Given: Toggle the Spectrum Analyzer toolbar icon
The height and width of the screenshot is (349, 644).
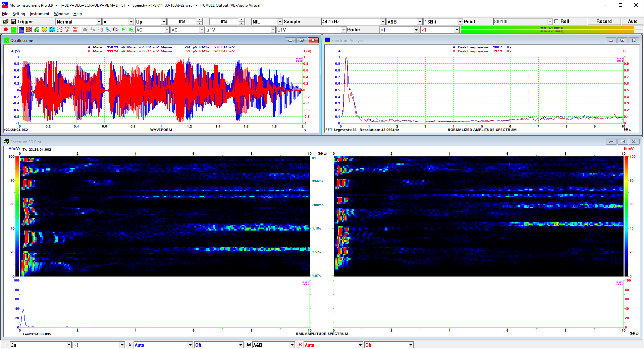Looking at the screenshot, I should [21, 30].
